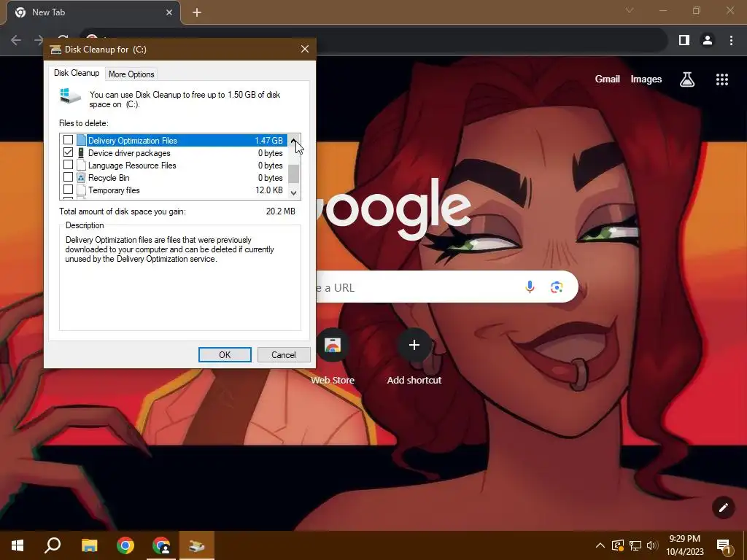Toggle Chrome side panel icon
The height and width of the screenshot is (560, 747).
point(684,41)
